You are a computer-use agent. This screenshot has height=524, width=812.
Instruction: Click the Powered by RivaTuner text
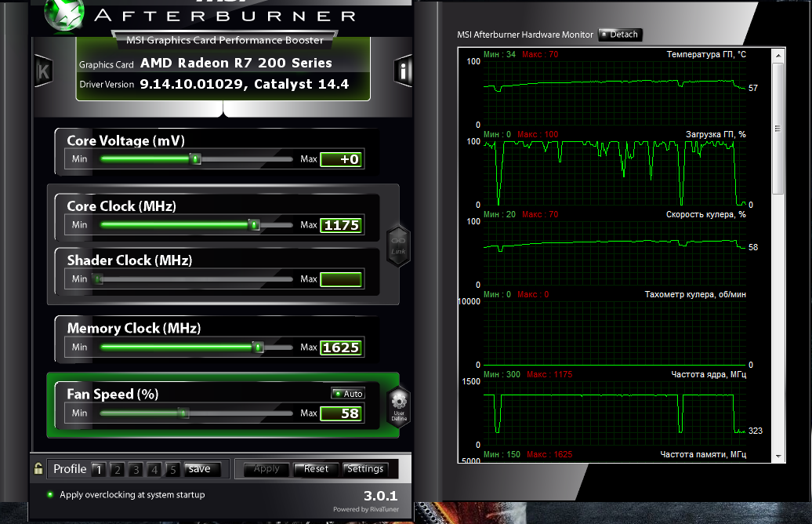point(366,509)
